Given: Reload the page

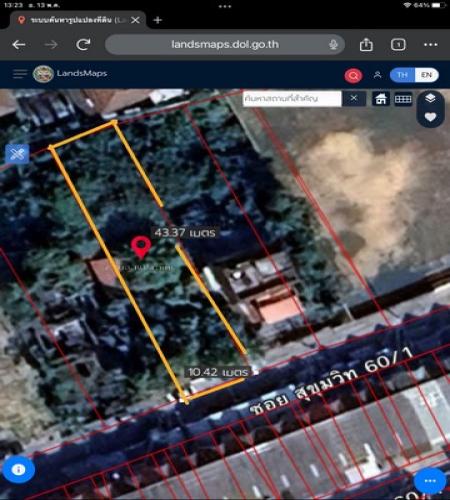Looking at the screenshot, I should coord(83,44).
